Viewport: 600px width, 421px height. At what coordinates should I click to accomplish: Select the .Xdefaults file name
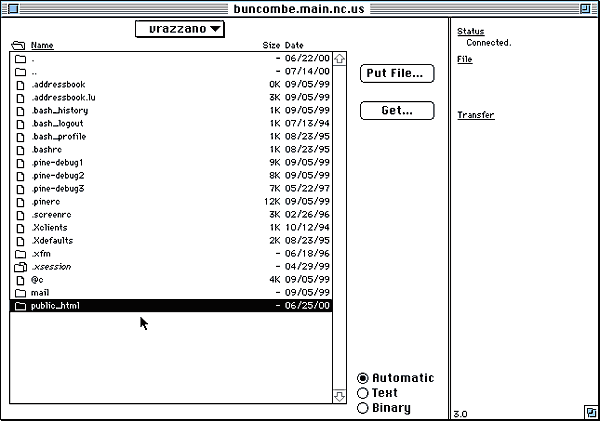pos(52,241)
